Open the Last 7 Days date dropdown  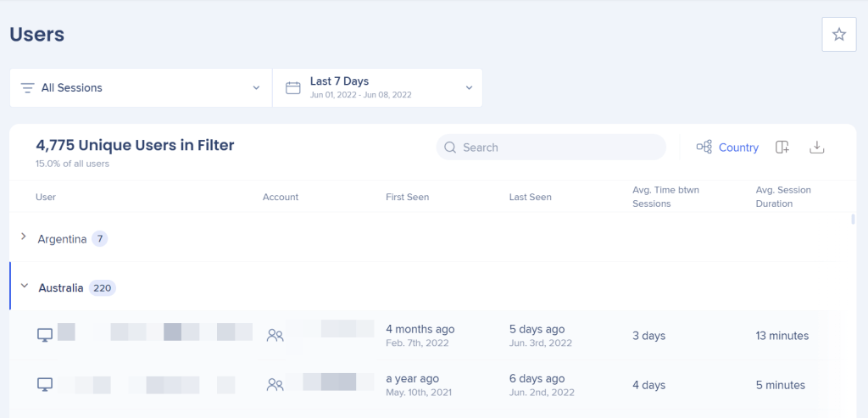coord(377,88)
